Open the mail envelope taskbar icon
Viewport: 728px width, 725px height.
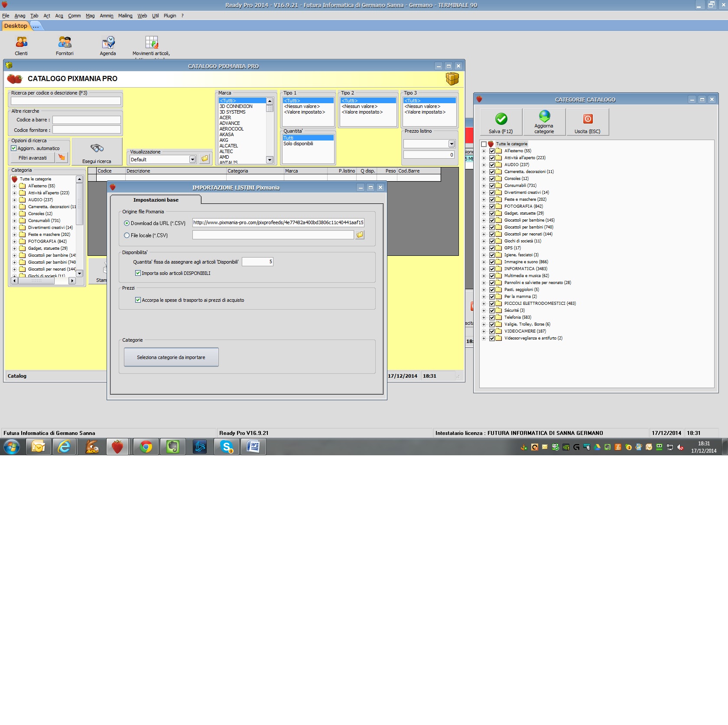pyautogui.click(x=38, y=447)
